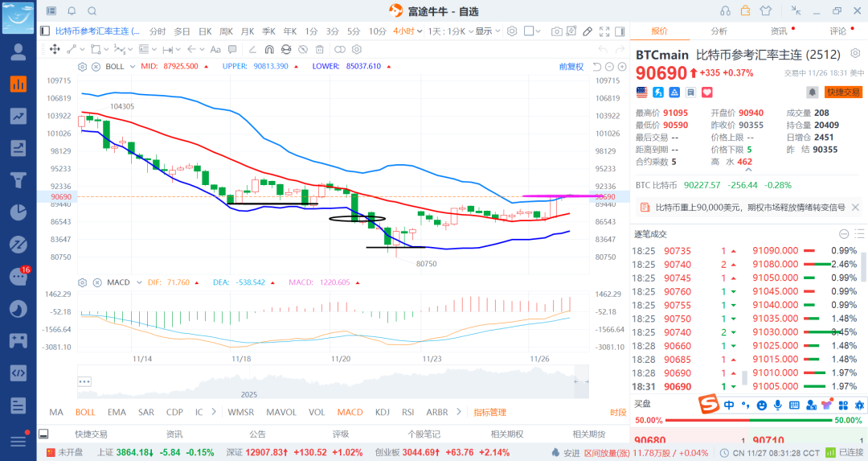Open the pie-chart portfolio sidebar icon
The height and width of the screenshot is (461, 868).
pyautogui.click(x=18, y=212)
